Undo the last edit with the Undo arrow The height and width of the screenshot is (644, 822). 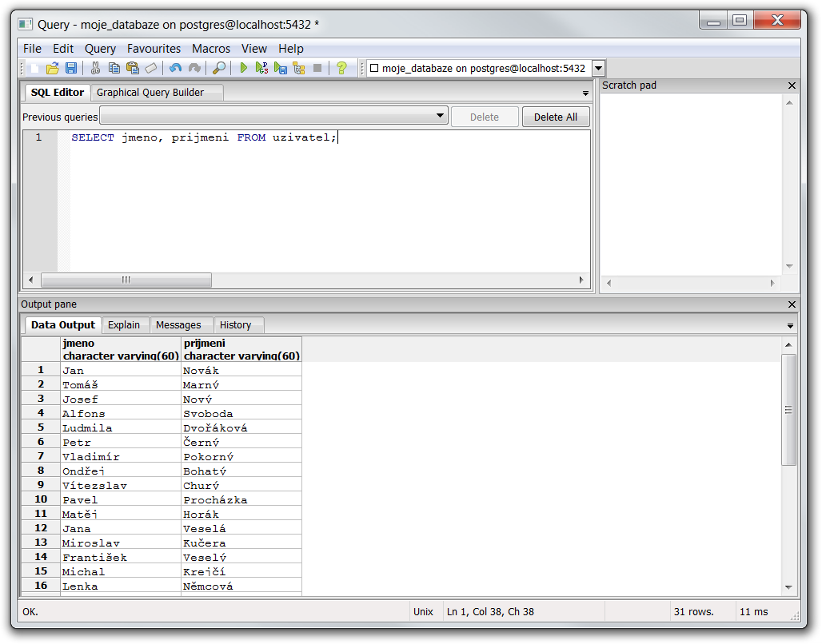pyautogui.click(x=175, y=69)
